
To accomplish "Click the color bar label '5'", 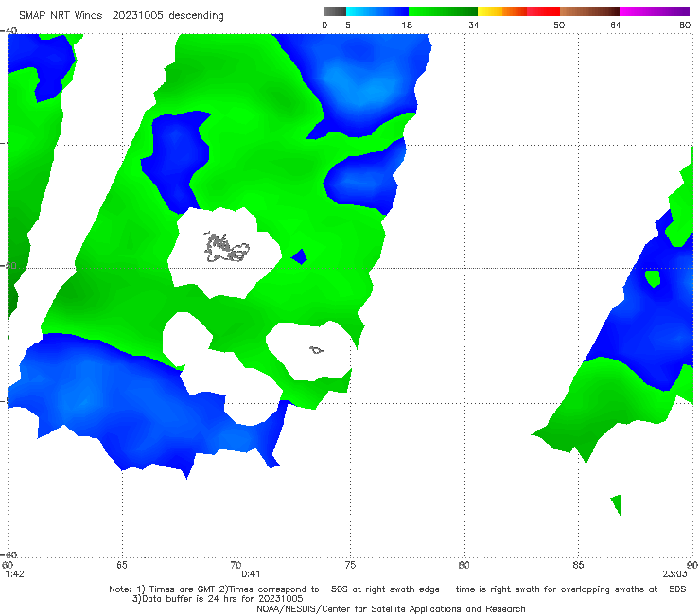I will click(348, 26).
